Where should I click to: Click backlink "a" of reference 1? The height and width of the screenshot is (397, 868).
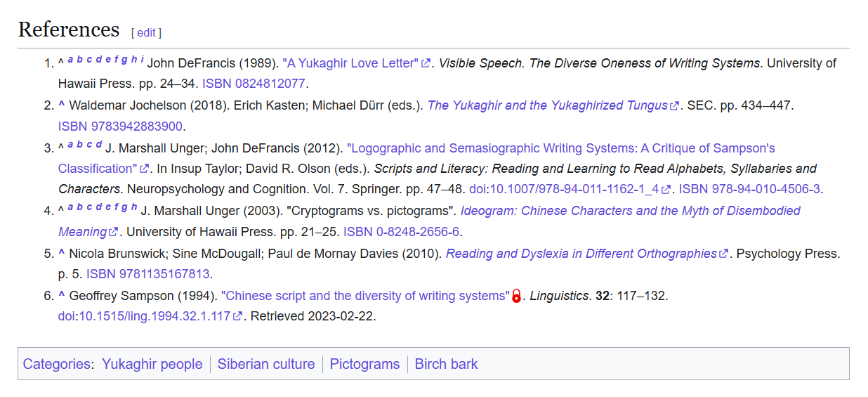[70, 59]
